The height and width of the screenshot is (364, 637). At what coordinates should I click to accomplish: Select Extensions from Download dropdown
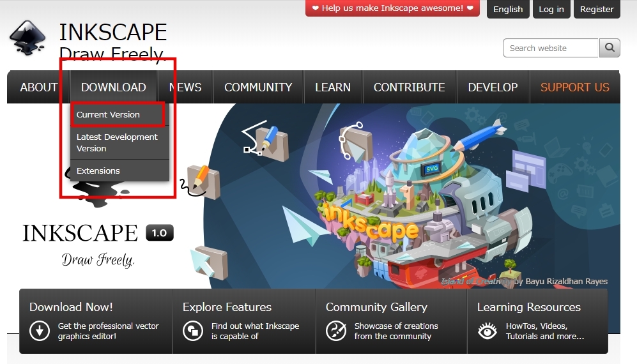click(x=119, y=171)
